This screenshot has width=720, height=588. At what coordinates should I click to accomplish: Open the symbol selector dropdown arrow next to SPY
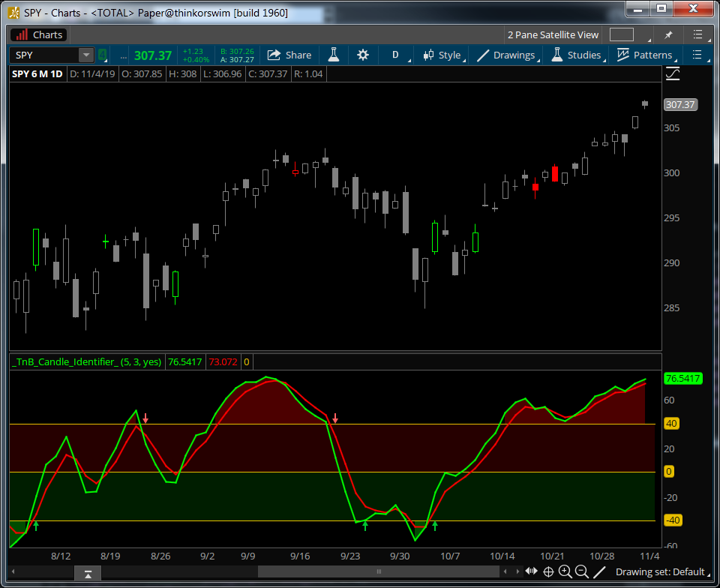tap(85, 55)
